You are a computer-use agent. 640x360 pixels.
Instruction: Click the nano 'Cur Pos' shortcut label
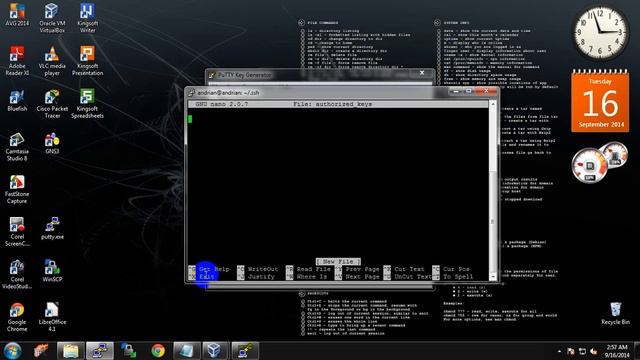pyautogui.click(x=456, y=269)
